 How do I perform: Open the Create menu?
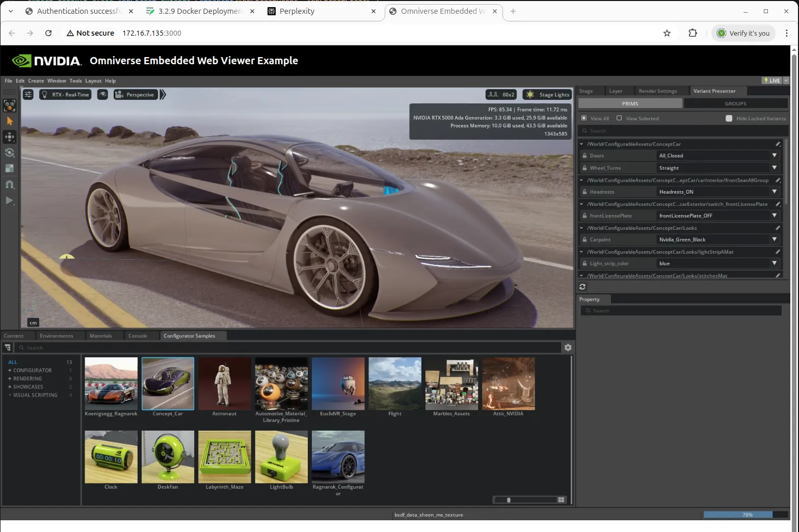pos(36,81)
